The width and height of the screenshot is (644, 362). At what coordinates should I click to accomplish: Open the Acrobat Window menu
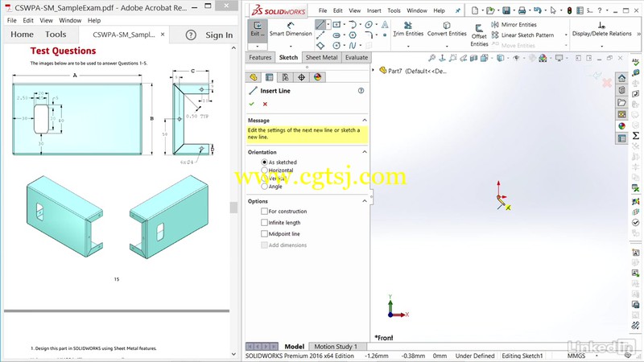70,20
